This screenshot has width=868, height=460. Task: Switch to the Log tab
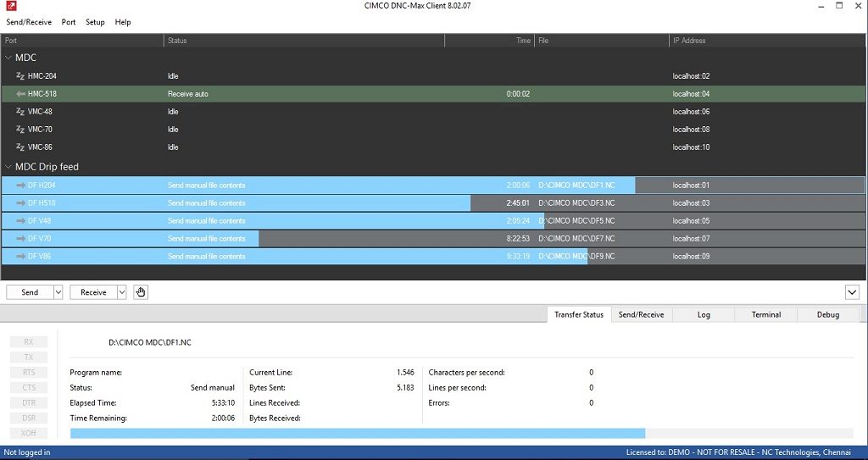[x=704, y=314]
